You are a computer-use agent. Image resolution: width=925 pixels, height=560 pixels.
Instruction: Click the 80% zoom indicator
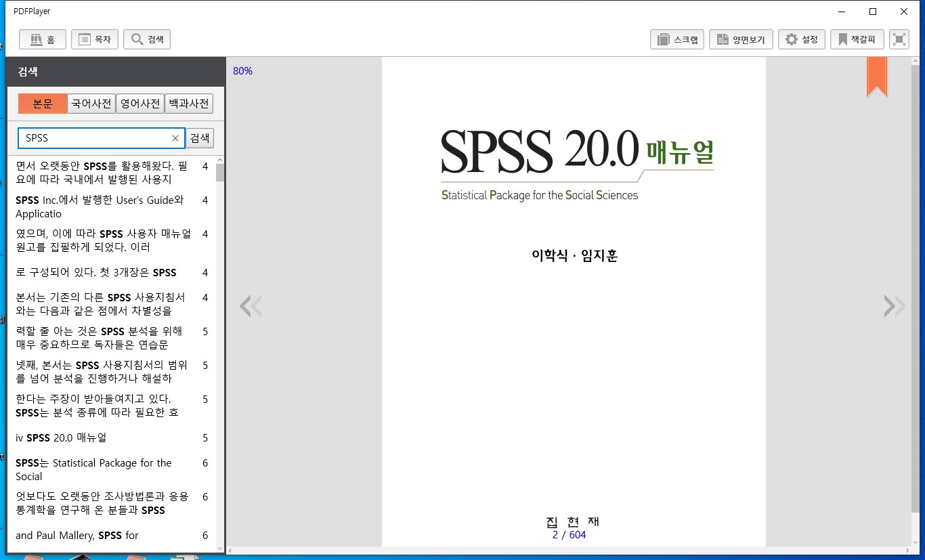[242, 70]
